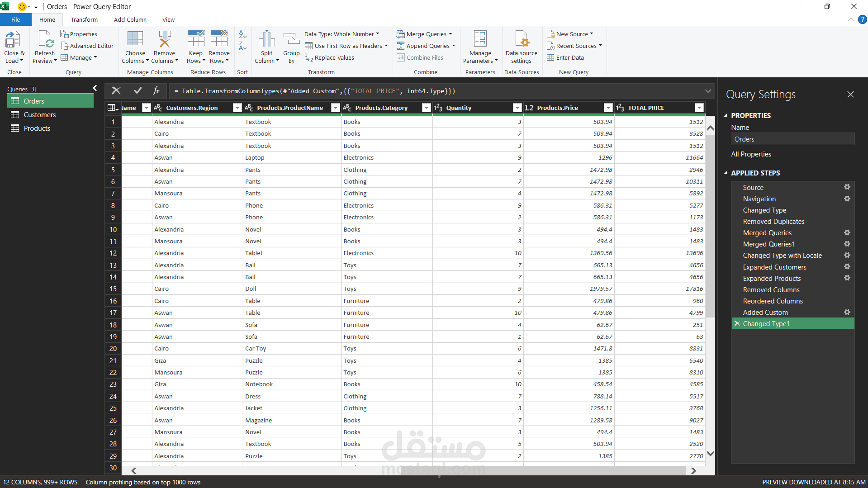Open the Advanced Editor

[x=87, y=46]
